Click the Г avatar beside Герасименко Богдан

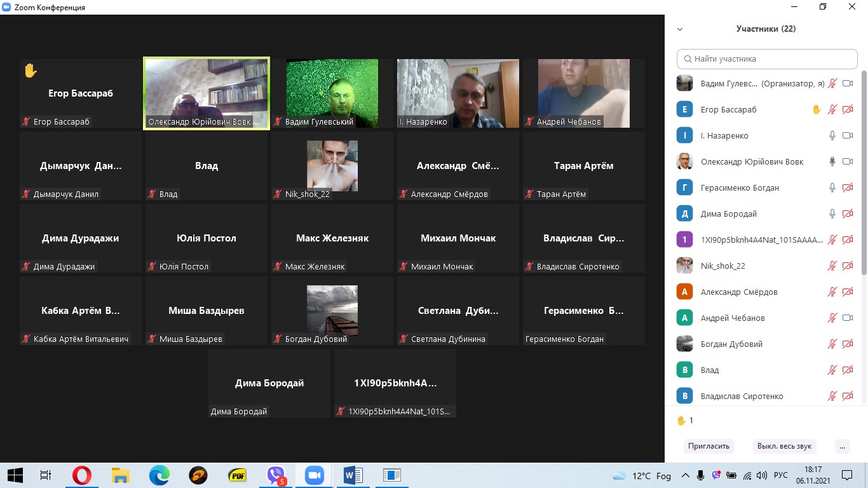(684, 187)
